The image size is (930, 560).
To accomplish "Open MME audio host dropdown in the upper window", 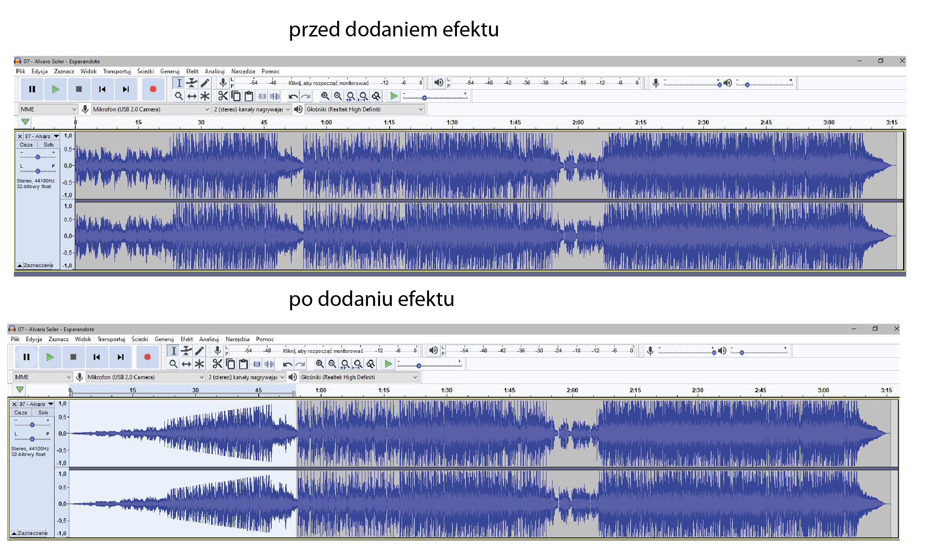I will (48, 109).
